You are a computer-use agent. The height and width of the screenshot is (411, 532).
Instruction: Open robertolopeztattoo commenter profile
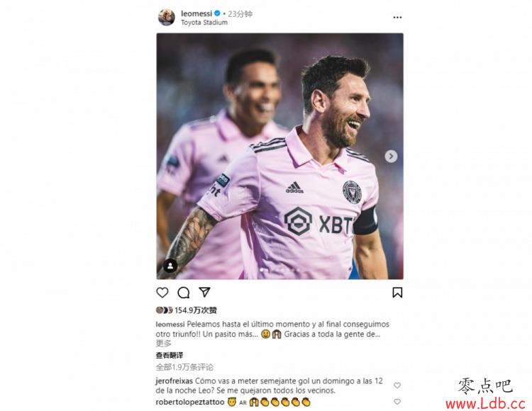coord(190,402)
